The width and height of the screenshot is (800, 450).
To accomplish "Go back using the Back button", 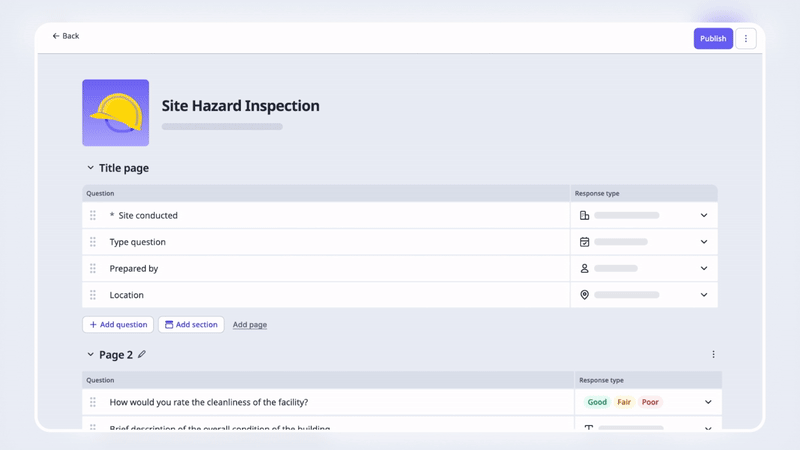I will pos(66,36).
